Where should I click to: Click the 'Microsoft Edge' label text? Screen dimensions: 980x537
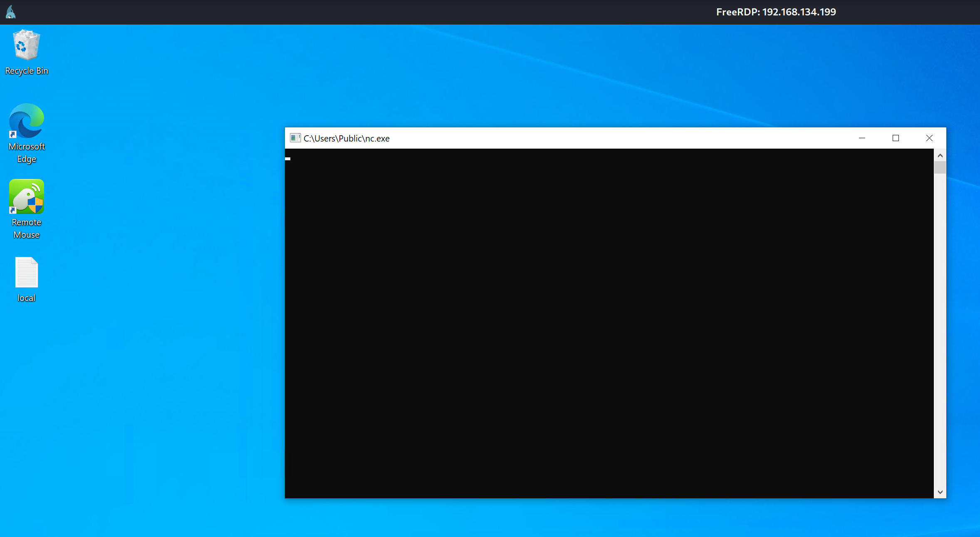point(27,152)
